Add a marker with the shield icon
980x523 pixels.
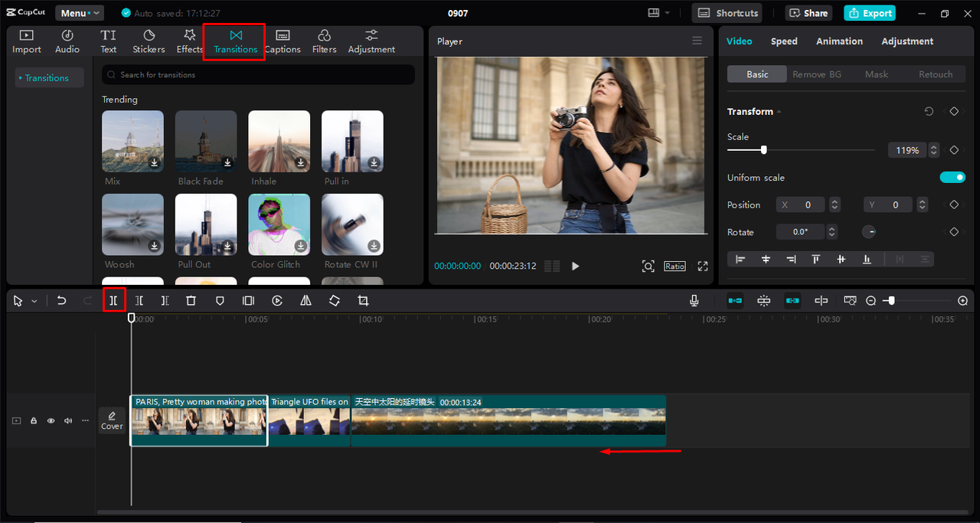[x=220, y=301]
